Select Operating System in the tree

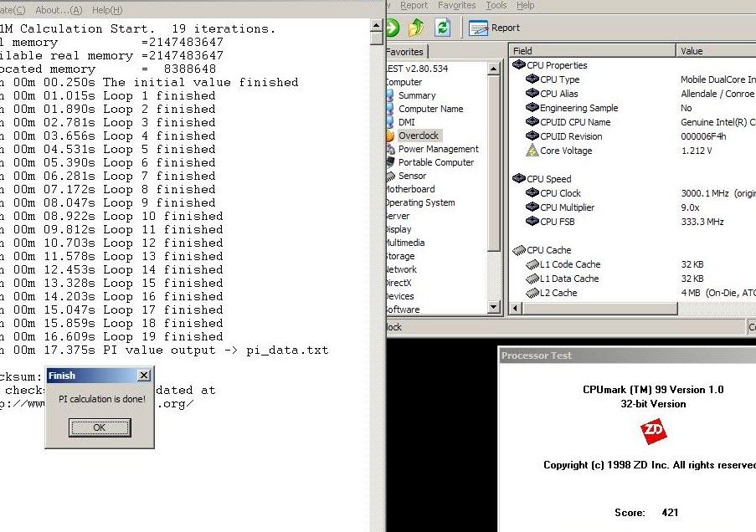420,203
